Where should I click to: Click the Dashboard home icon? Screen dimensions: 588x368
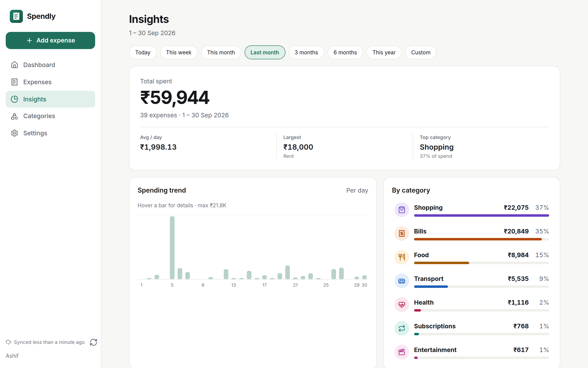click(x=14, y=65)
